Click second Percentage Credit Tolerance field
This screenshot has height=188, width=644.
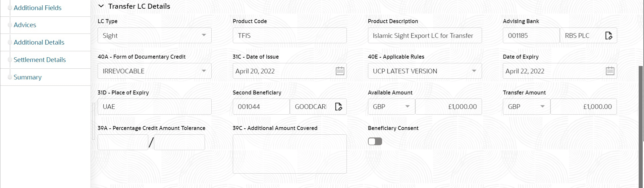179,142
